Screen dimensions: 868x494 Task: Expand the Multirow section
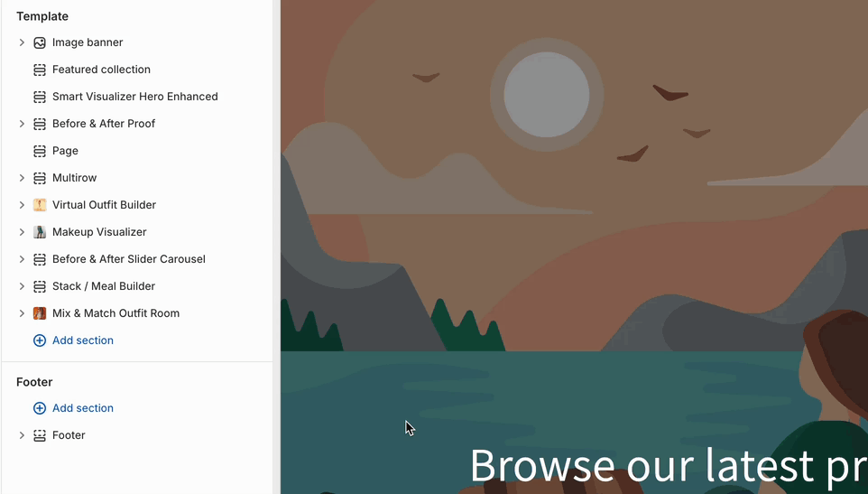click(22, 178)
